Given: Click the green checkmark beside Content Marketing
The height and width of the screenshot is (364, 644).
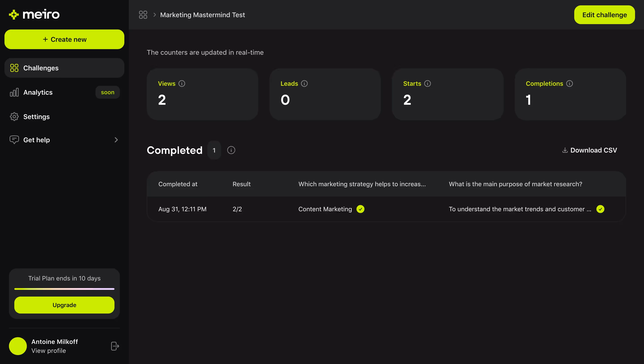Looking at the screenshot, I should pos(360,209).
